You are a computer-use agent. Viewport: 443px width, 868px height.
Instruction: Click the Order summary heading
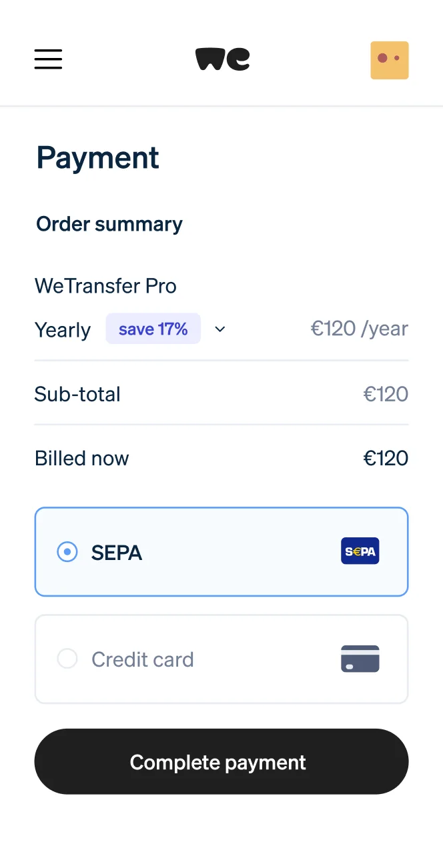(109, 224)
